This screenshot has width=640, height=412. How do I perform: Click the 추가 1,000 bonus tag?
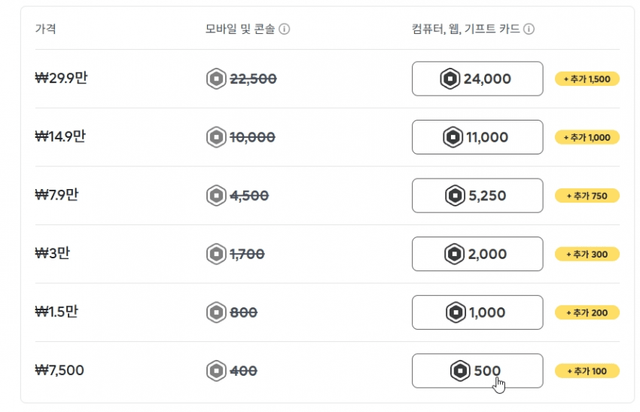coord(585,137)
